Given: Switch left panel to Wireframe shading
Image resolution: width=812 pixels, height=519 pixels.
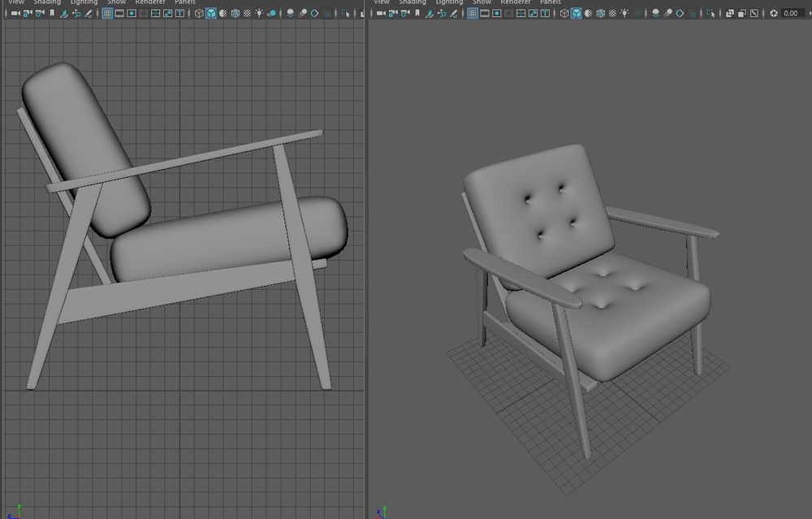Looking at the screenshot, I should coord(199,14).
